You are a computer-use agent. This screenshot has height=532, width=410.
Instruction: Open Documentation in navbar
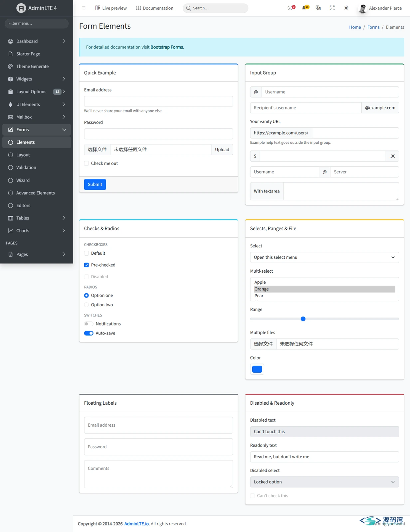(x=155, y=8)
